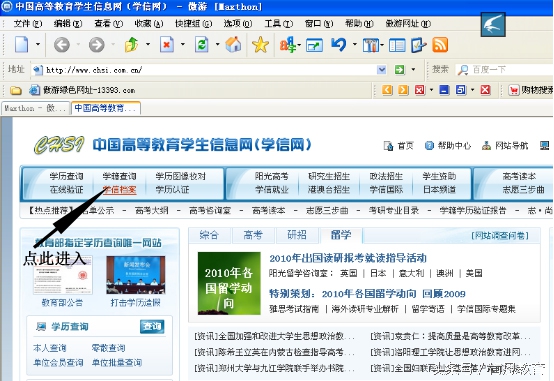Click the 购物搜索 shopping cart icon
The image size is (554, 381).
point(513,90)
